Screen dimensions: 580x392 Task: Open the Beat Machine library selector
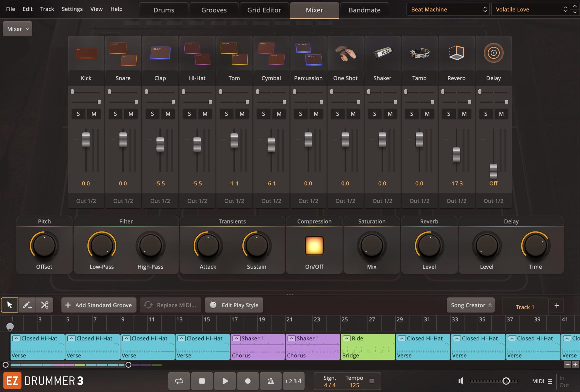click(448, 10)
